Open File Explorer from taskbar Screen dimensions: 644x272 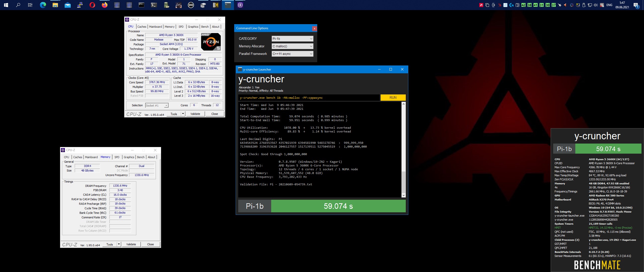click(x=55, y=5)
